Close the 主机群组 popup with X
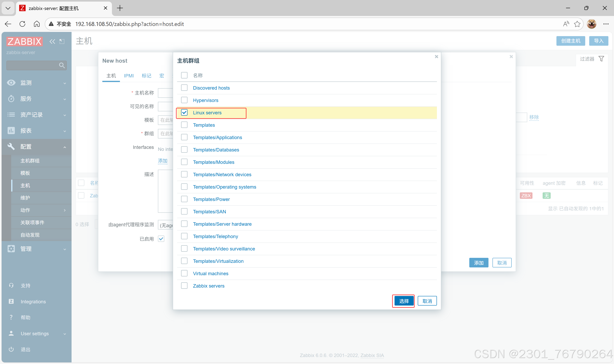Screen dimensions: 614x364 point(437,57)
